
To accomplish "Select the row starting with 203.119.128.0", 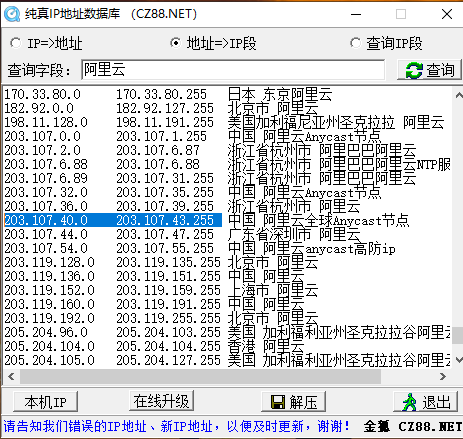I will pos(227,262).
